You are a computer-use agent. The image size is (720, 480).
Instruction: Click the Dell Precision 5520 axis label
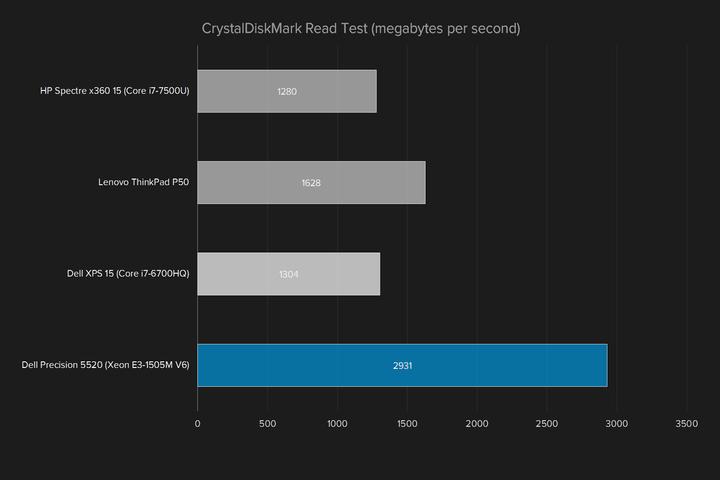click(105, 365)
